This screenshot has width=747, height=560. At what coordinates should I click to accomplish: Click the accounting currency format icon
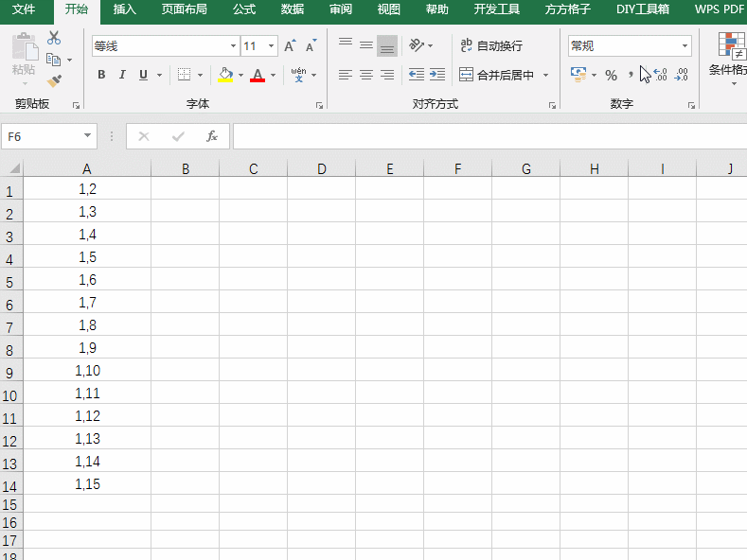coord(578,75)
